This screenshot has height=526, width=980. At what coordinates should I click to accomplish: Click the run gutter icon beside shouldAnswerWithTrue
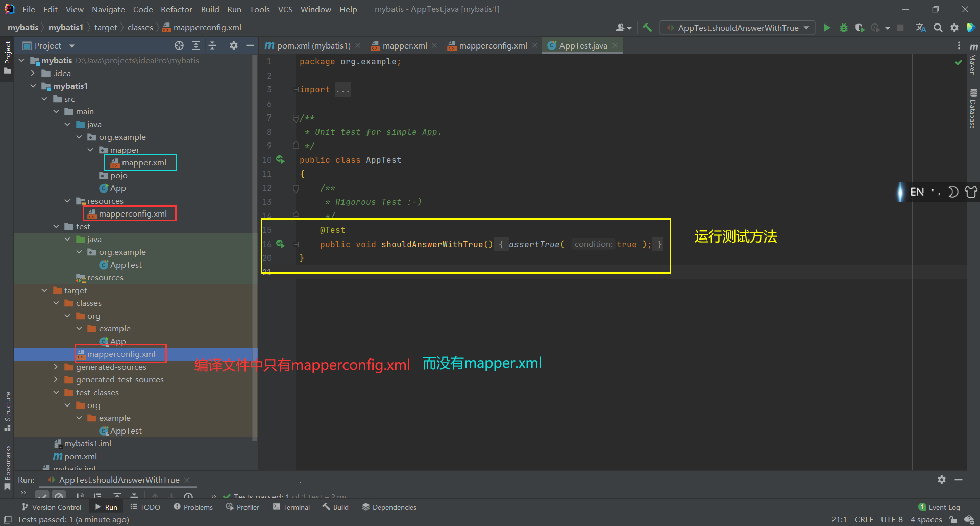point(280,244)
